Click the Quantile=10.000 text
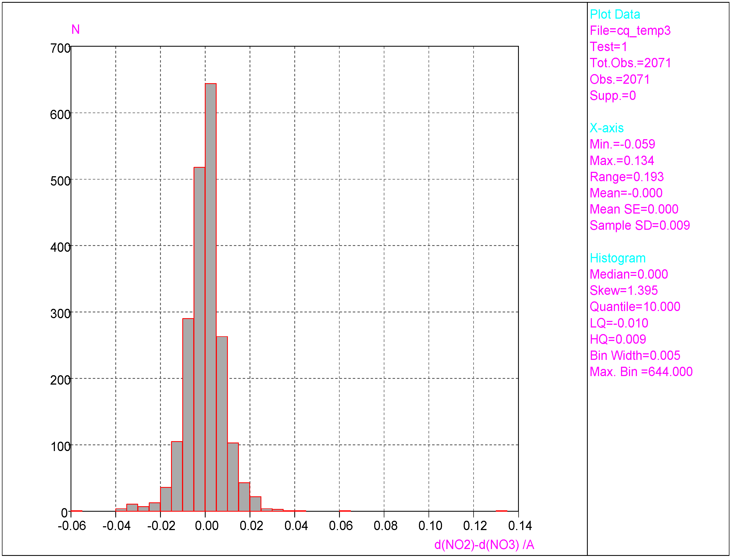Image resolution: width=733 pixels, height=560 pixels. (635, 307)
